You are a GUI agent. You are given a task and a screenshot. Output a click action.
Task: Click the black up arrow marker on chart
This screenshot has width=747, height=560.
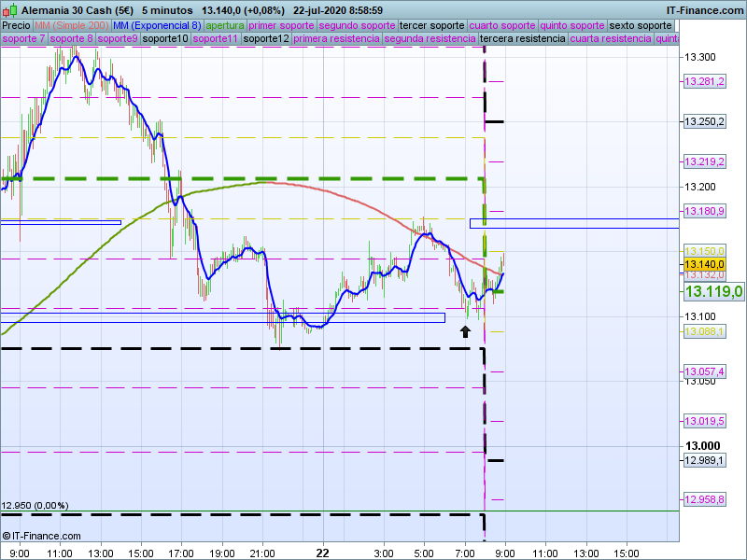point(465,330)
